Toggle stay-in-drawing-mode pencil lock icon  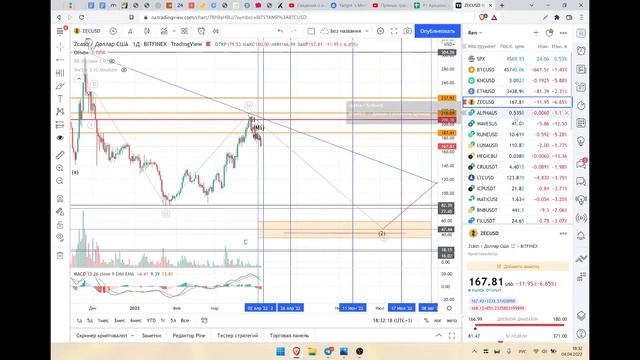pos(60,211)
